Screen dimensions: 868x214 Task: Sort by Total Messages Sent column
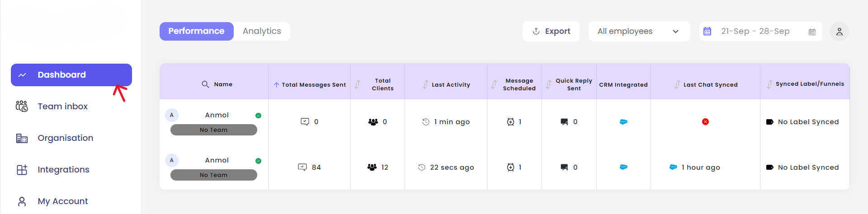pos(276,84)
